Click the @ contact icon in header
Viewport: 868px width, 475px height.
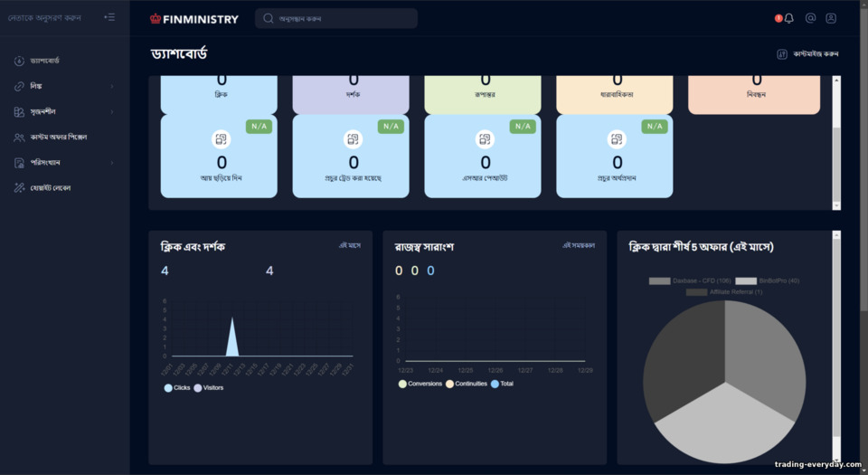(810, 18)
